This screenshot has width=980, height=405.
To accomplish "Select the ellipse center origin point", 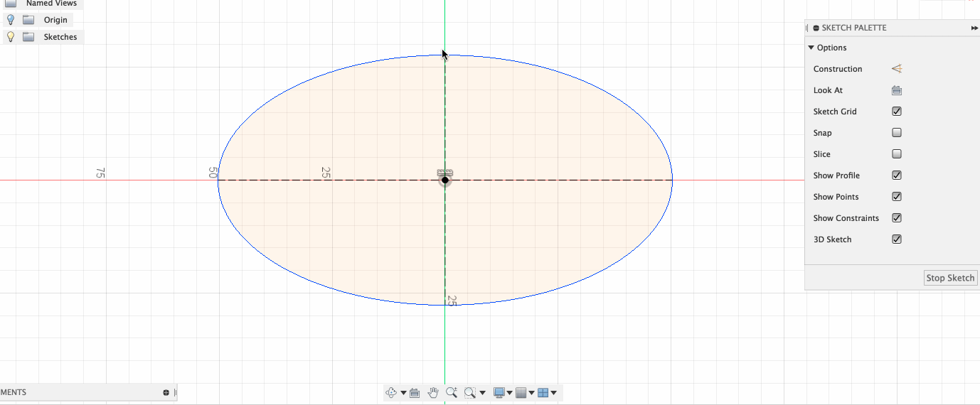I will click(x=445, y=180).
